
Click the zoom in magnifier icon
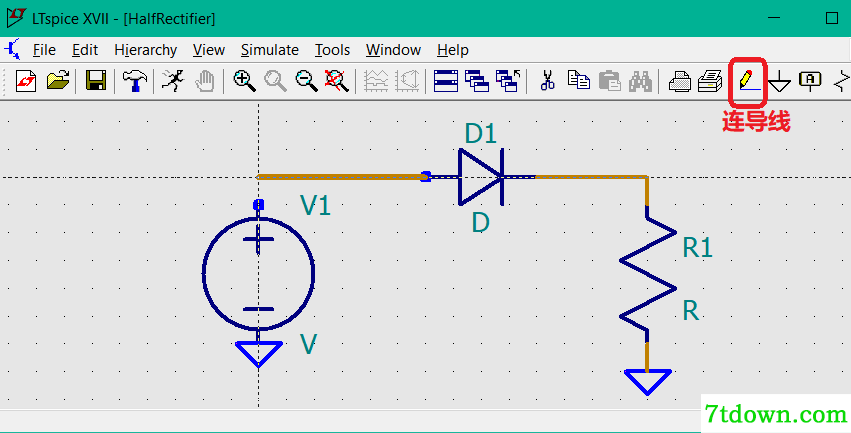pyautogui.click(x=244, y=81)
